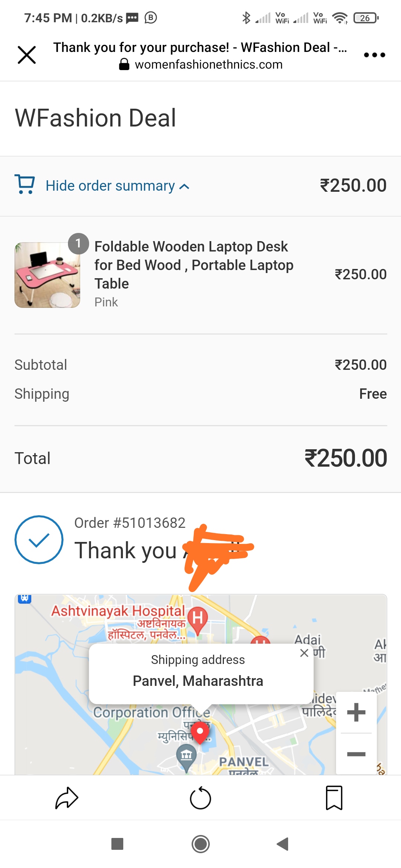Close the in-app browser with the X icon
This screenshot has height=868, width=401.
(x=27, y=55)
